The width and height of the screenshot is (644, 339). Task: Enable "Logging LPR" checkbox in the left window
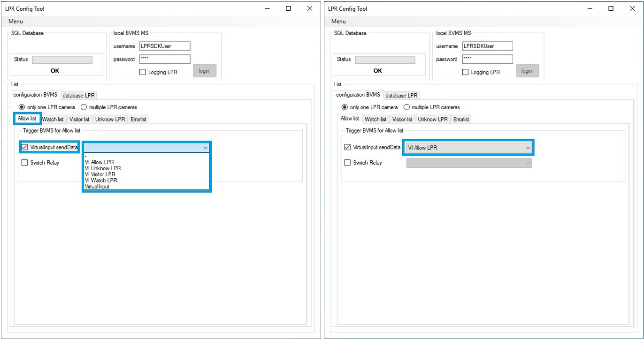tap(143, 72)
